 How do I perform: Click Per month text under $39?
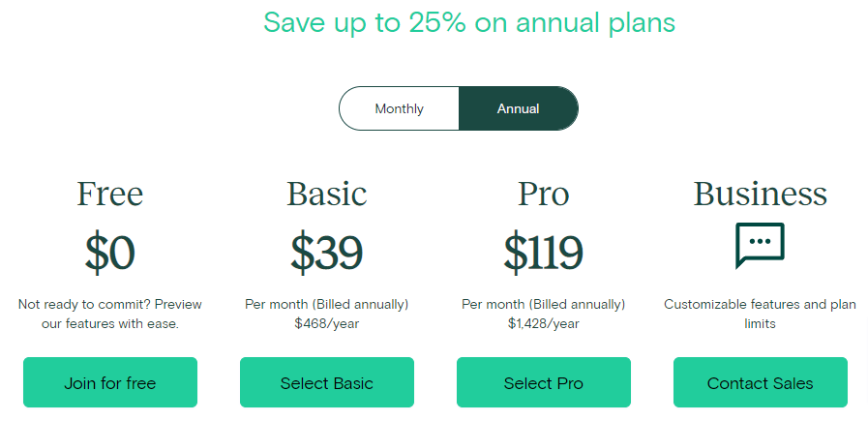pyautogui.click(x=327, y=304)
